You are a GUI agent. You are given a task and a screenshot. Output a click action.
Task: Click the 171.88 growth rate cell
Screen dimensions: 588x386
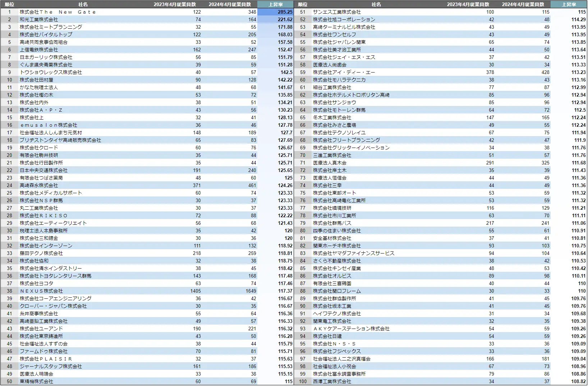(x=285, y=27)
